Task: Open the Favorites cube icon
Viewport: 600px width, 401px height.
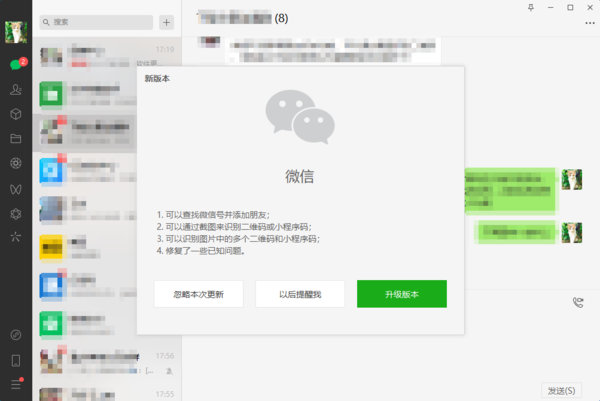Action: coord(16,114)
